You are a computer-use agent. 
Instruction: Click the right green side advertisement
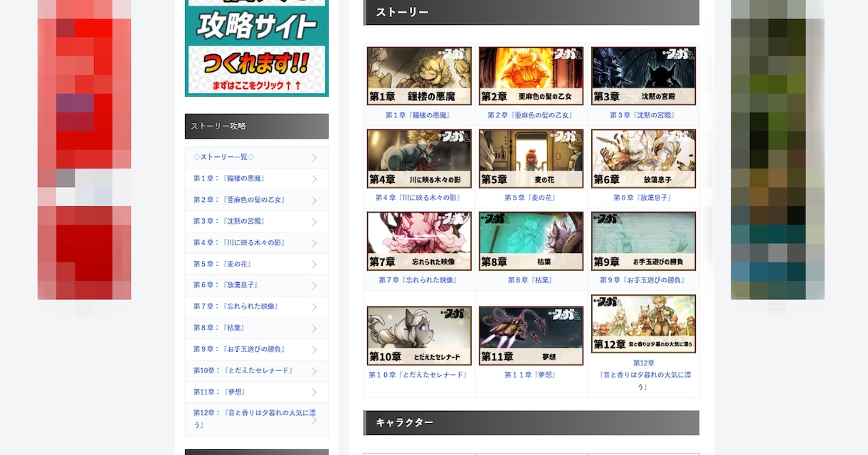[778, 149]
